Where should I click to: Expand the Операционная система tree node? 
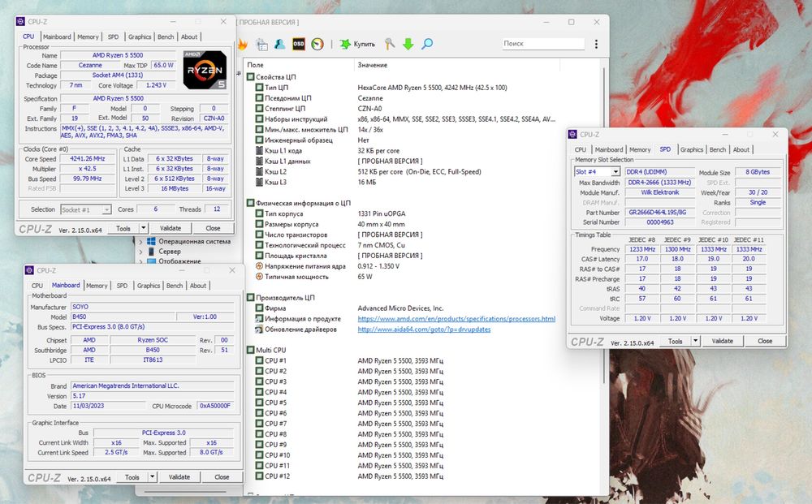pos(140,242)
